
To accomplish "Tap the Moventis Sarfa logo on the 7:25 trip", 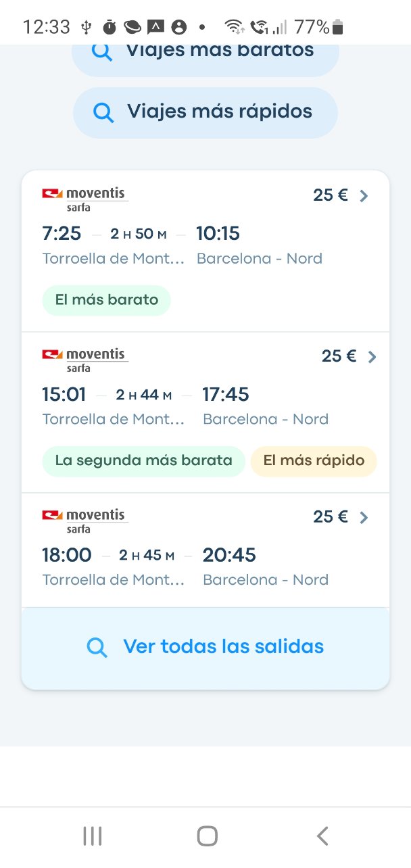I will 84,199.
